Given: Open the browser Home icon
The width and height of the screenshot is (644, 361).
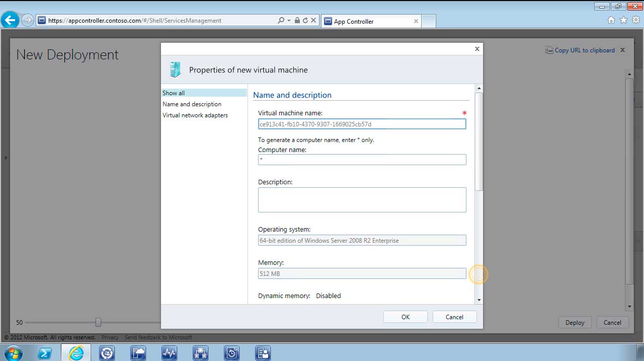Looking at the screenshot, I should tap(611, 20).
